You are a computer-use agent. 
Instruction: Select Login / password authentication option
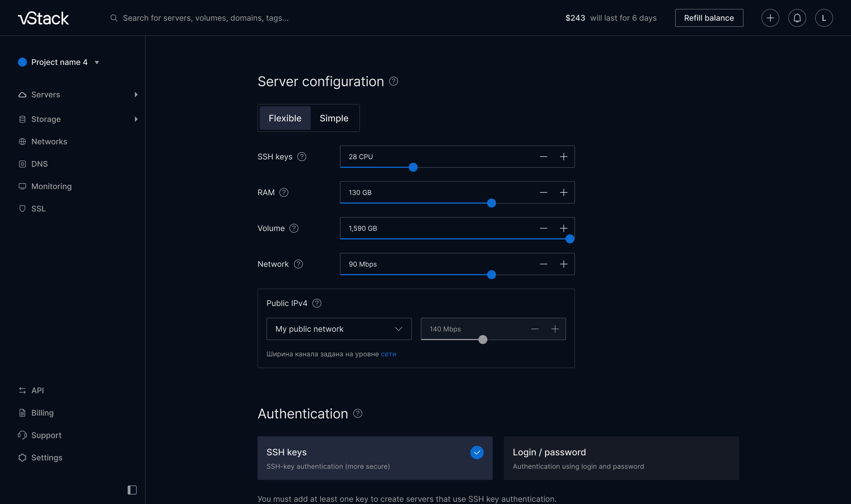pyautogui.click(x=621, y=458)
